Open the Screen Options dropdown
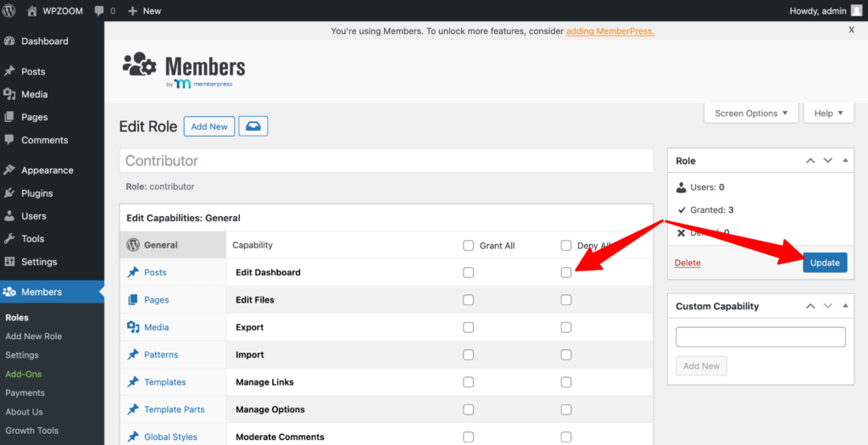This screenshot has width=868, height=445. click(751, 113)
